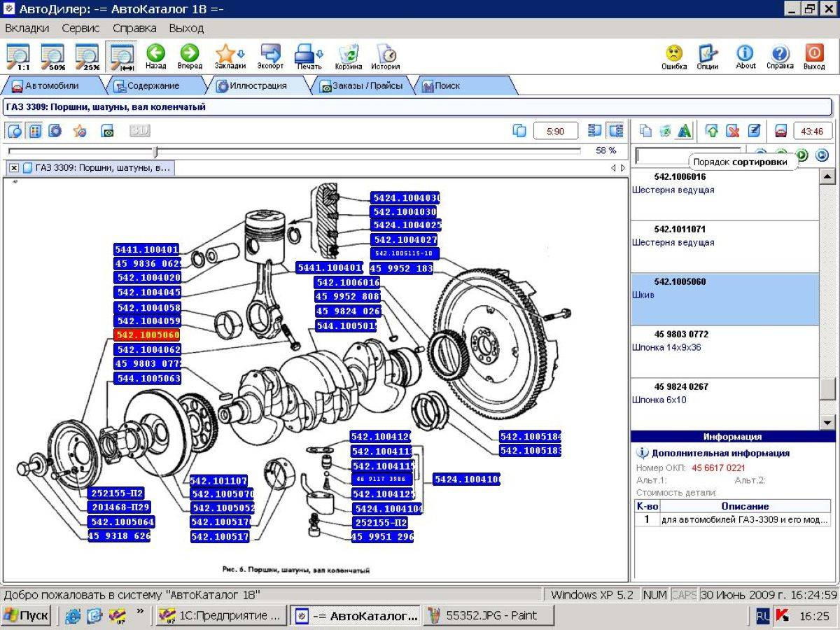840x630 pixels.
Task: Go back with Назад button
Action: pos(156,57)
